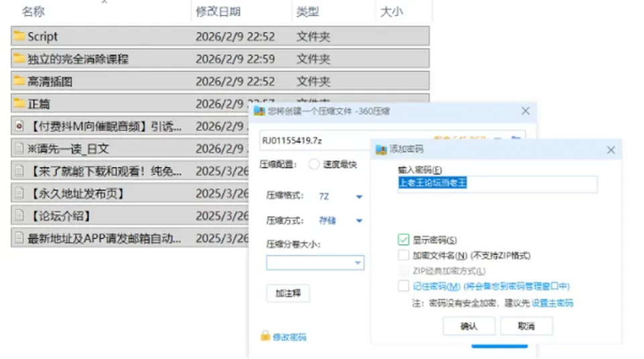Click the file icon beside 【论坛介绍】
This screenshot has width=644, height=359.
(19, 215)
